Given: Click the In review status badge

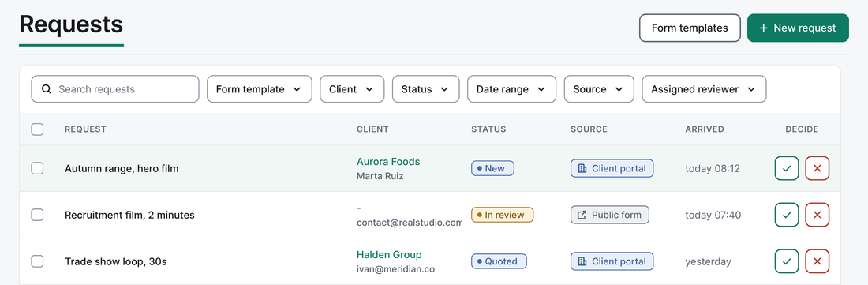Looking at the screenshot, I should [x=502, y=215].
